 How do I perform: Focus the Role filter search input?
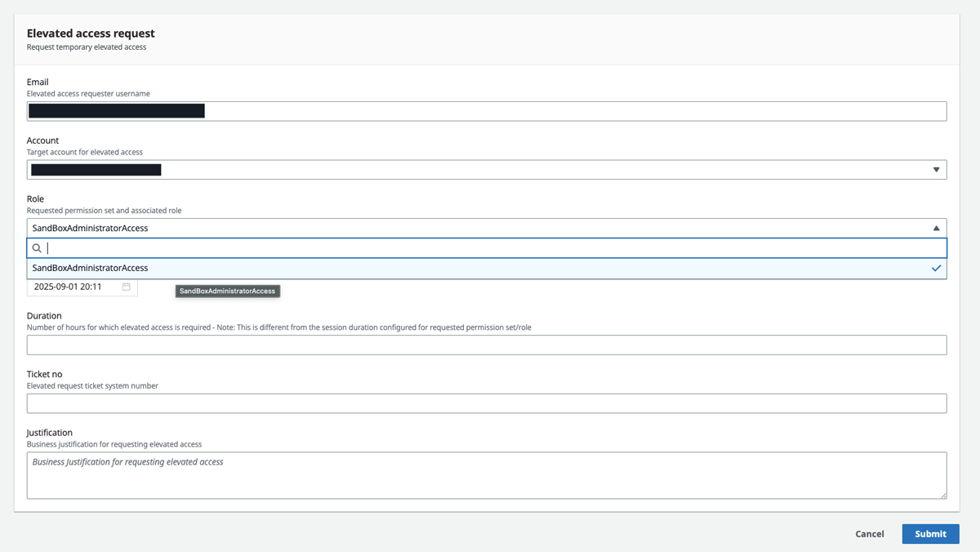pyautogui.click(x=490, y=248)
